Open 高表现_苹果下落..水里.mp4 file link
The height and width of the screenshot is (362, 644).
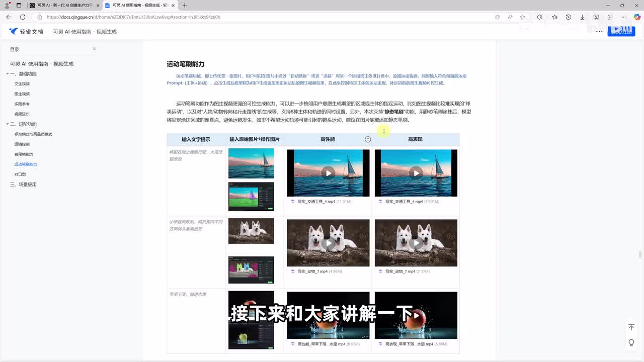413,344
